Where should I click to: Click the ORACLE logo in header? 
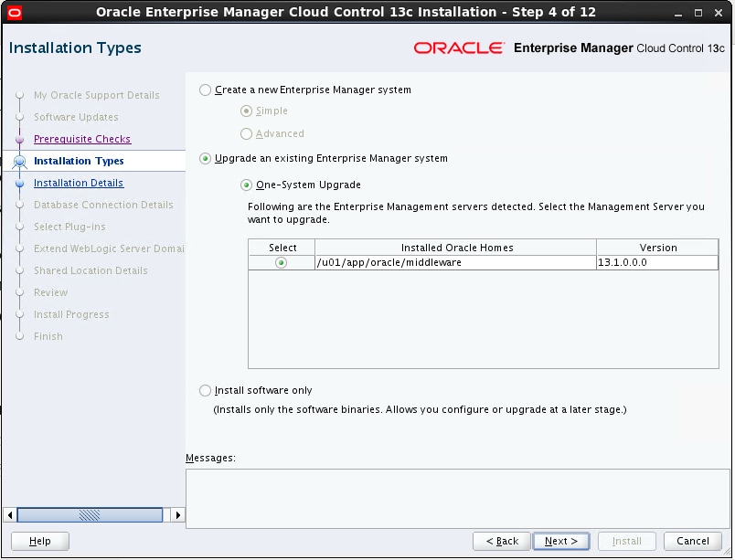(x=459, y=48)
